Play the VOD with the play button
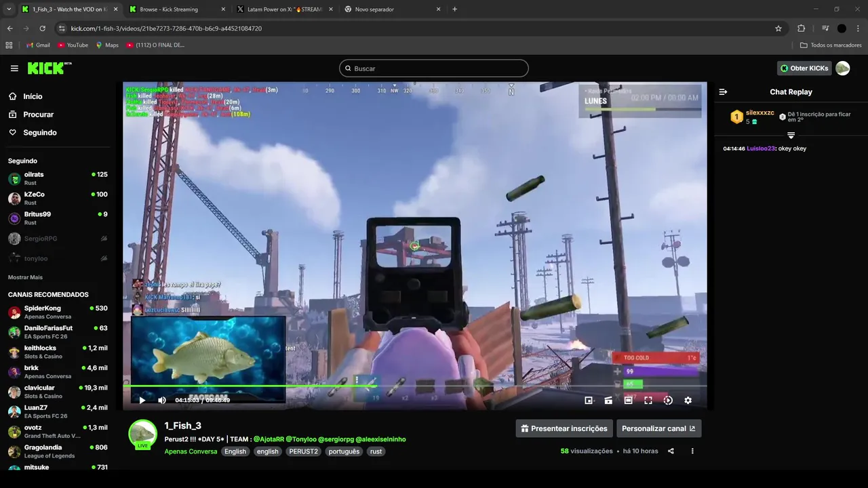This screenshot has width=868, height=488. click(142, 401)
